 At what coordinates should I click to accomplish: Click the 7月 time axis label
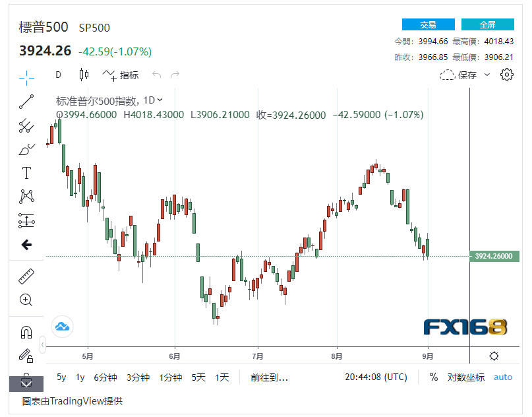click(258, 356)
